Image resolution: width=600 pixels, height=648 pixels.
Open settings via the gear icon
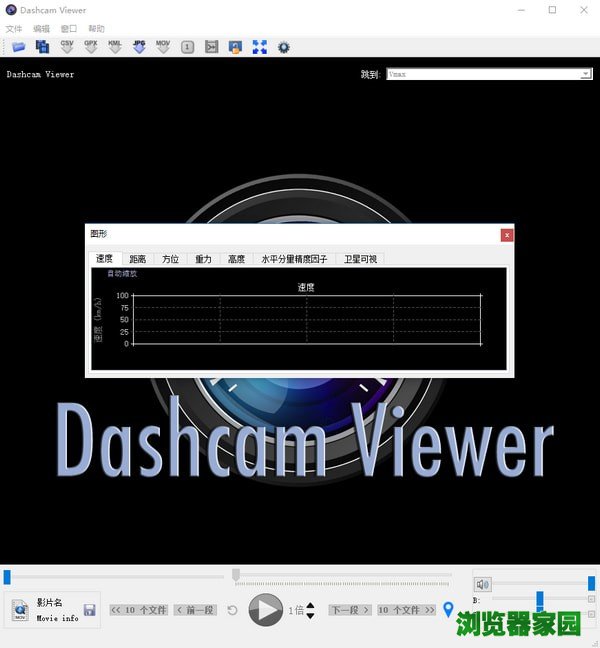point(284,46)
